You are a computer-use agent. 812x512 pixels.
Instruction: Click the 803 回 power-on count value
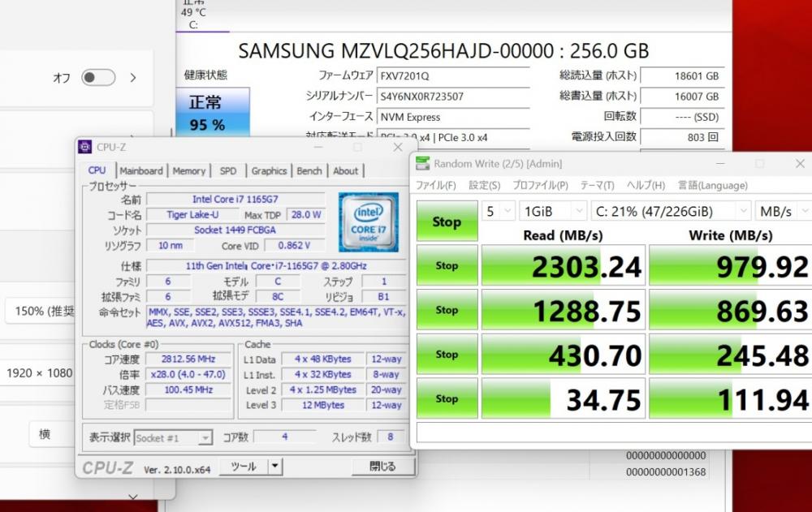tap(682, 137)
